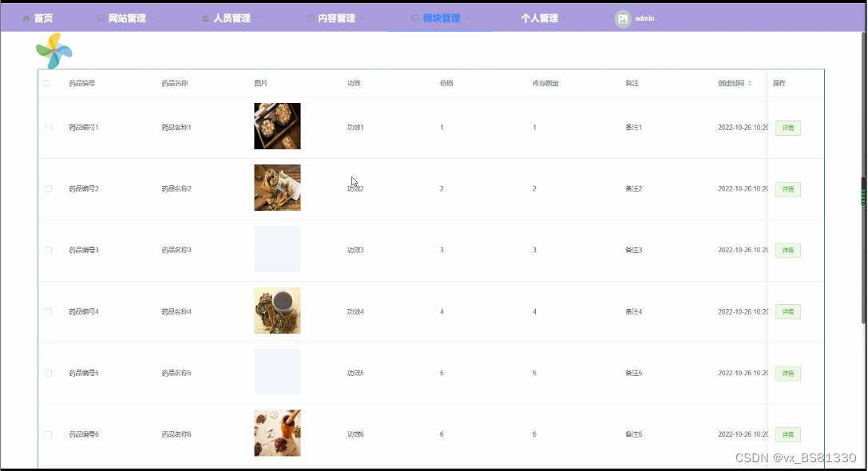868x471 pixels.
Task: Click the 操作 column header
Action: 779,83
